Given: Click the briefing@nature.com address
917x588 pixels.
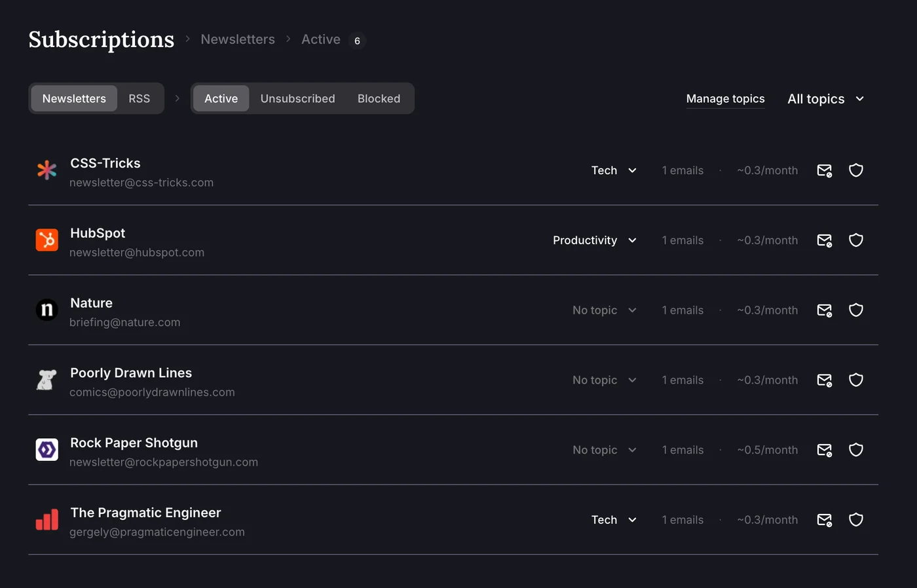Looking at the screenshot, I should [x=124, y=322].
